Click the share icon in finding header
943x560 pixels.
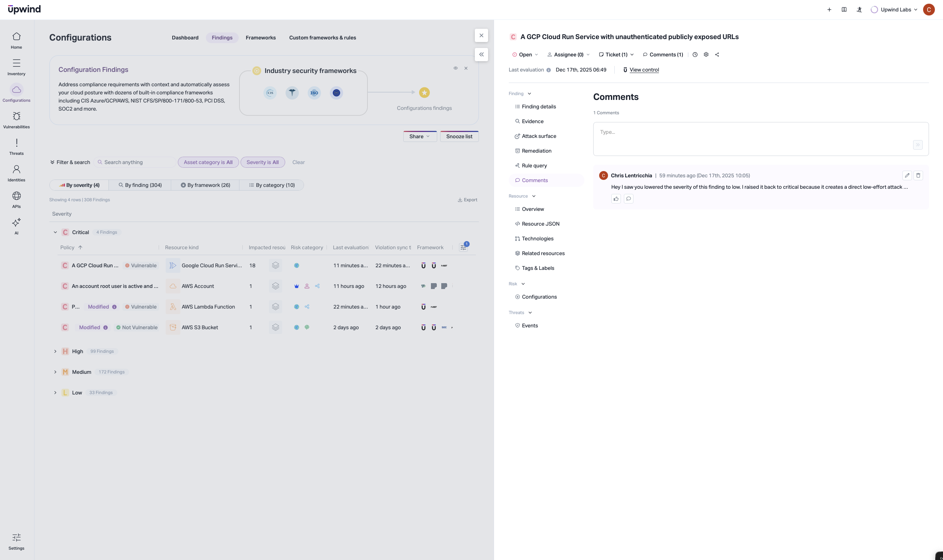pyautogui.click(x=717, y=55)
